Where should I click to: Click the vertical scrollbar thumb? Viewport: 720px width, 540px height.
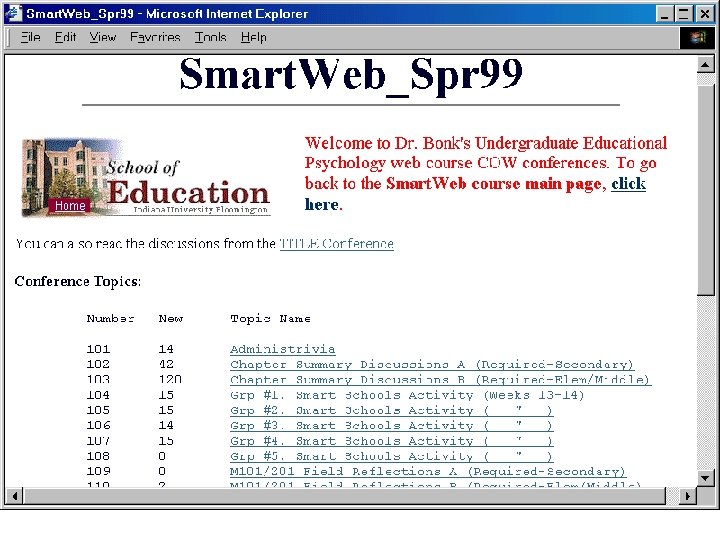point(705,189)
